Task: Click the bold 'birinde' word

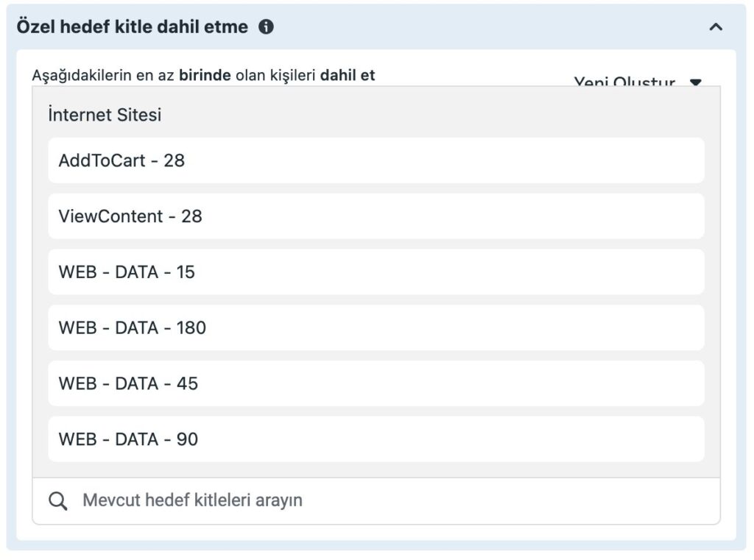Action: [x=205, y=75]
